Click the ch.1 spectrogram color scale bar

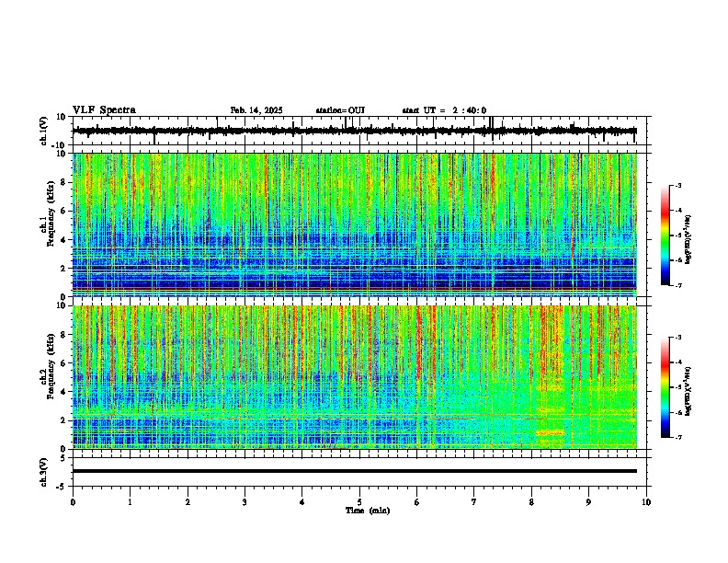[x=665, y=236]
